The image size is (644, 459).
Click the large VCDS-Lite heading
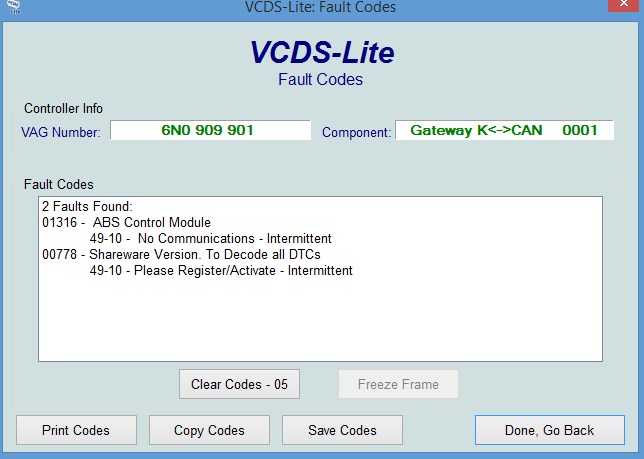[x=320, y=53]
